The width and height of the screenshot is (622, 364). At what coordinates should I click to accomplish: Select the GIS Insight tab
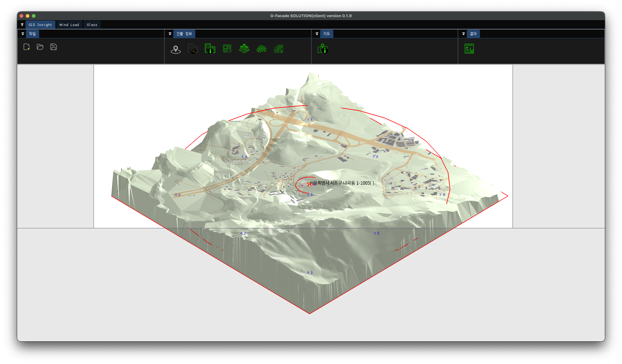tap(40, 25)
